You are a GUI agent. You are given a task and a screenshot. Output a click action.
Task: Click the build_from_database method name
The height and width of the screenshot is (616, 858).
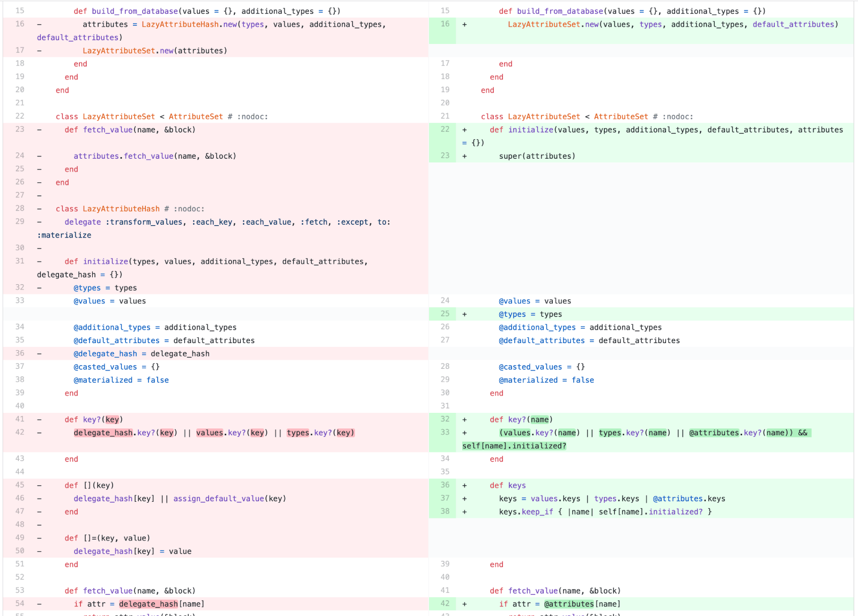134,11
